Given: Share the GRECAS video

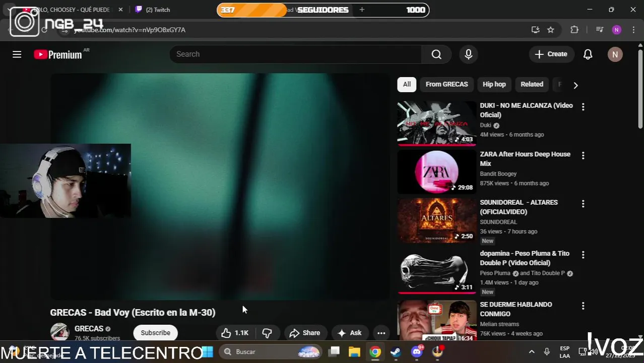Looking at the screenshot, I should click(x=305, y=333).
